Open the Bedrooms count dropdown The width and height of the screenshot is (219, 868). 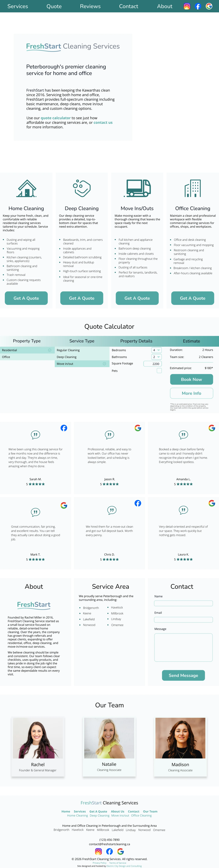(x=157, y=350)
